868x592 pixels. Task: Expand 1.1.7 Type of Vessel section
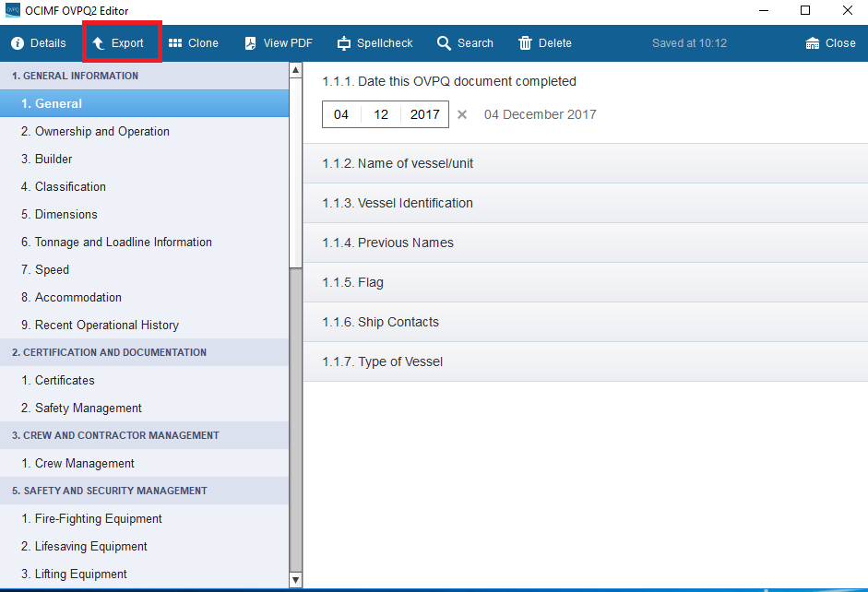pos(585,361)
